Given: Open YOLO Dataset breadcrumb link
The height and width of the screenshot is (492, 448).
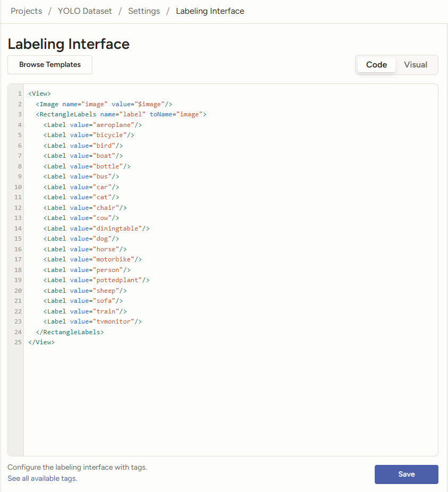Looking at the screenshot, I should click(x=85, y=11).
